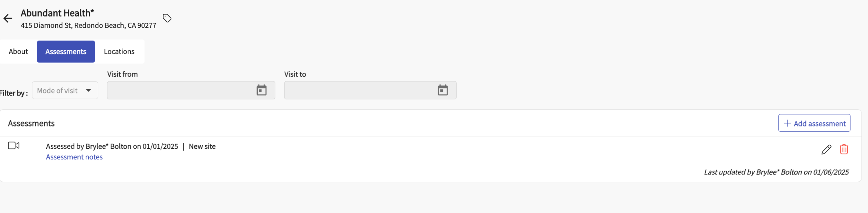The image size is (868, 213).
Task: Click the 415 Diamond St address text
Action: tap(88, 25)
